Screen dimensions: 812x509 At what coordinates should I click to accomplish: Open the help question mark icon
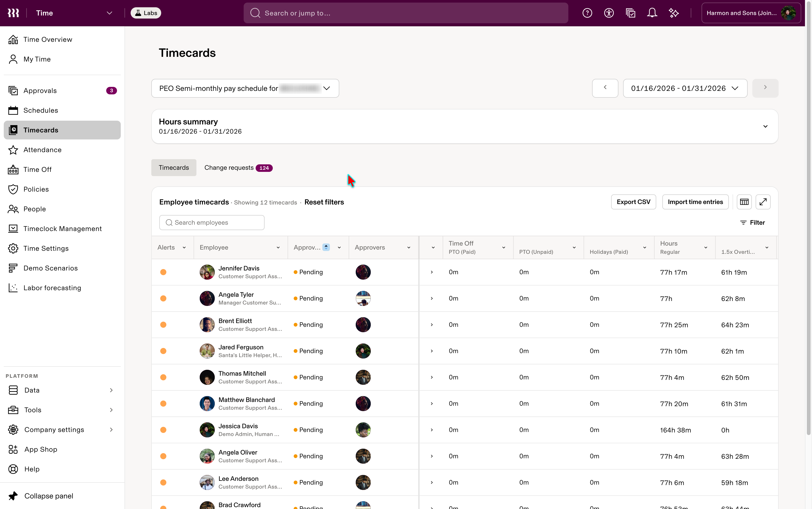(x=587, y=13)
